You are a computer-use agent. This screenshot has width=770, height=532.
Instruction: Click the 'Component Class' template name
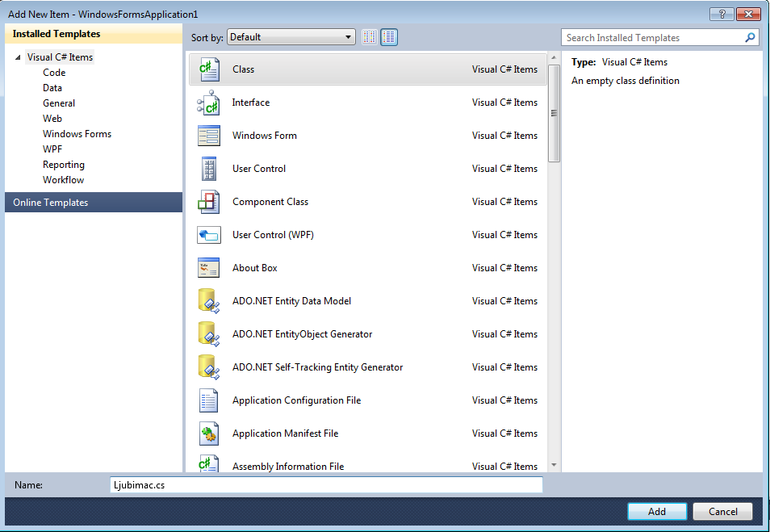(x=270, y=202)
